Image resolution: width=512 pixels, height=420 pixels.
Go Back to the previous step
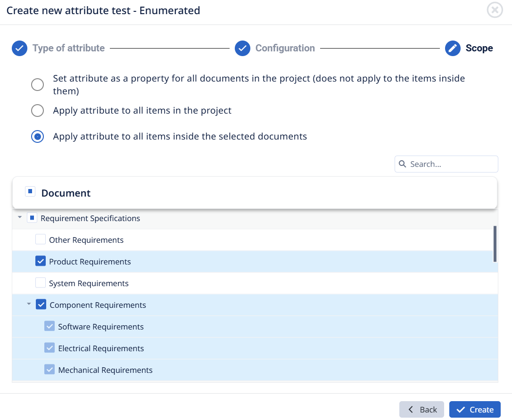[421, 409]
